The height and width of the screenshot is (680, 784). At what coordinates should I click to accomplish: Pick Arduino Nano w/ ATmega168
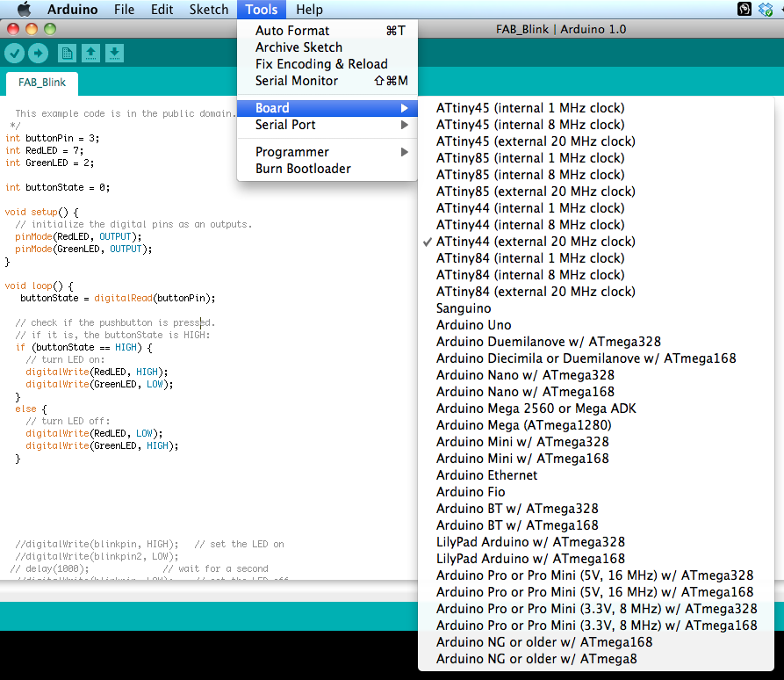(x=595, y=392)
